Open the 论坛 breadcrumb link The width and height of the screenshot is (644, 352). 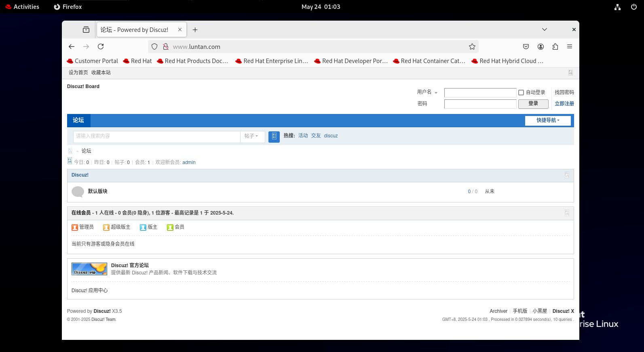(87, 151)
